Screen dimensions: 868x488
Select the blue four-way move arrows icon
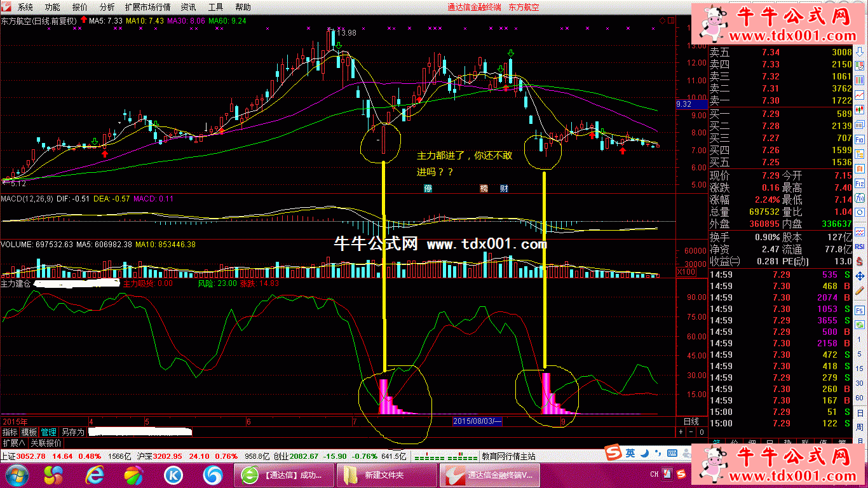[x=860, y=276]
